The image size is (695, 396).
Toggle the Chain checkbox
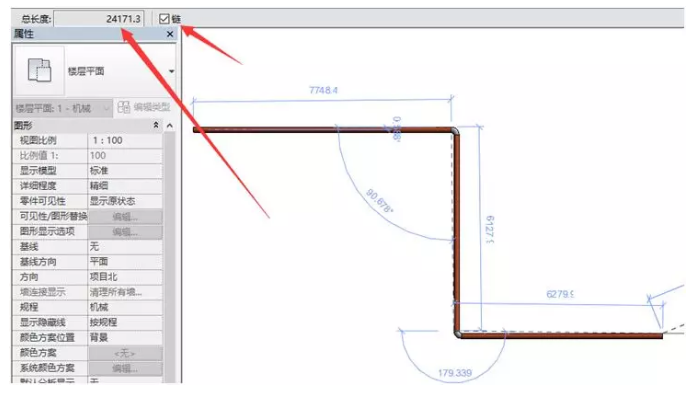pyautogui.click(x=164, y=19)
